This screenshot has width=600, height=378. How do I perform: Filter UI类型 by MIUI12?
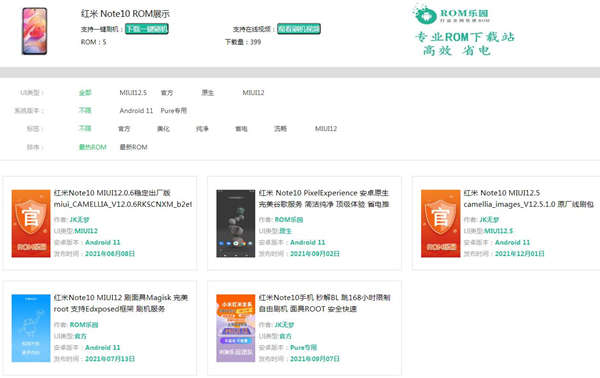[x=253, y=93]
